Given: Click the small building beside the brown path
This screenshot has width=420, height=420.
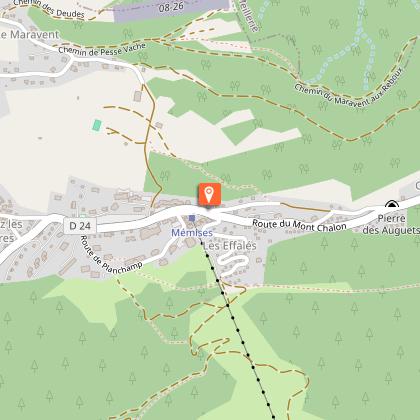Looking at the screenshot, I should click(x=138, y=96).
